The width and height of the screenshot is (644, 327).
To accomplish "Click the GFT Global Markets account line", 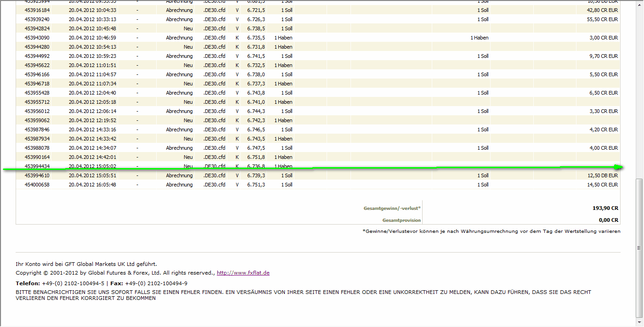I will coord(86,264).
